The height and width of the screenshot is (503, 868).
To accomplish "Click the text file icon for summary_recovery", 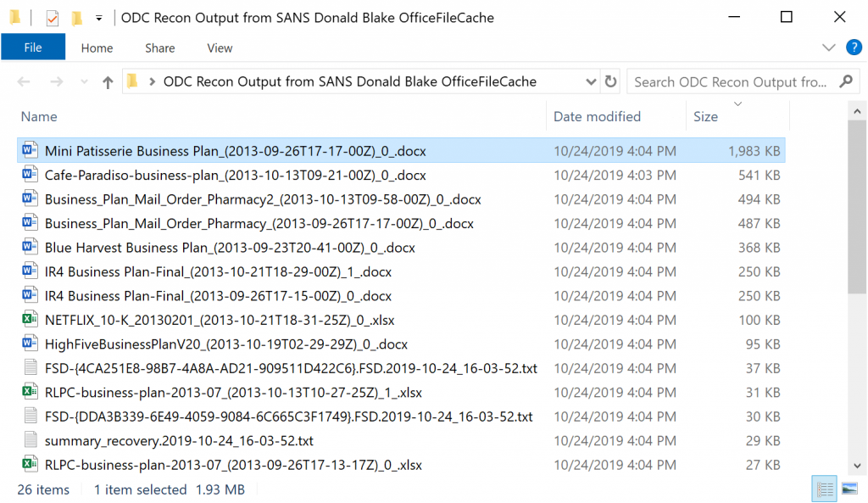I will (x=31, y=440).
